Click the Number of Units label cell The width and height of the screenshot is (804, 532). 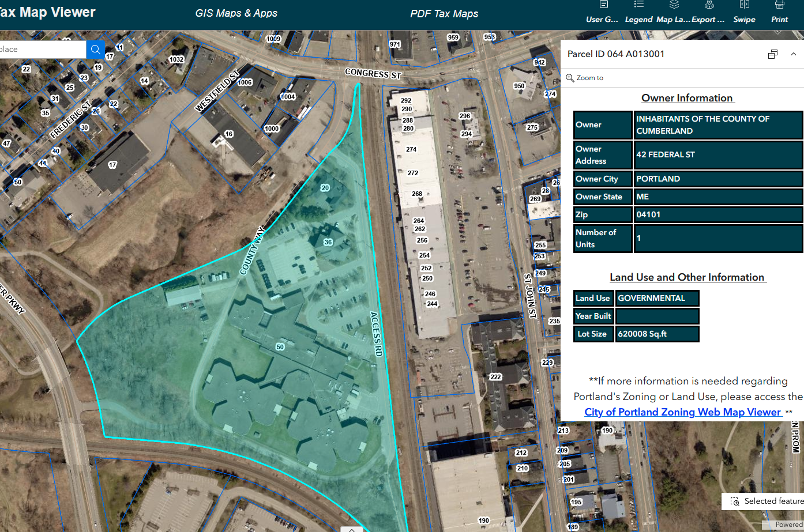coord(603,239)
